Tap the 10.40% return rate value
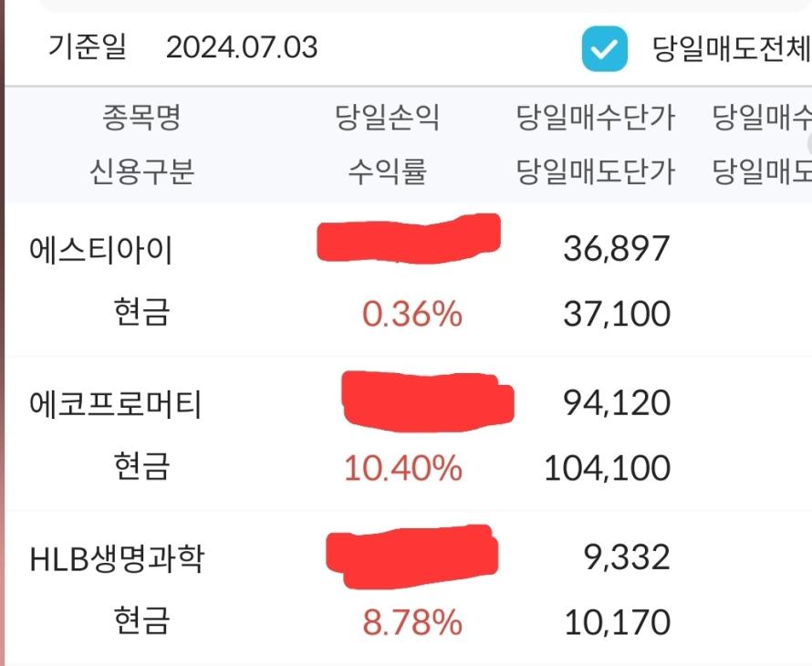The width and height of the screenshot is (812, 666). point(402,469)
